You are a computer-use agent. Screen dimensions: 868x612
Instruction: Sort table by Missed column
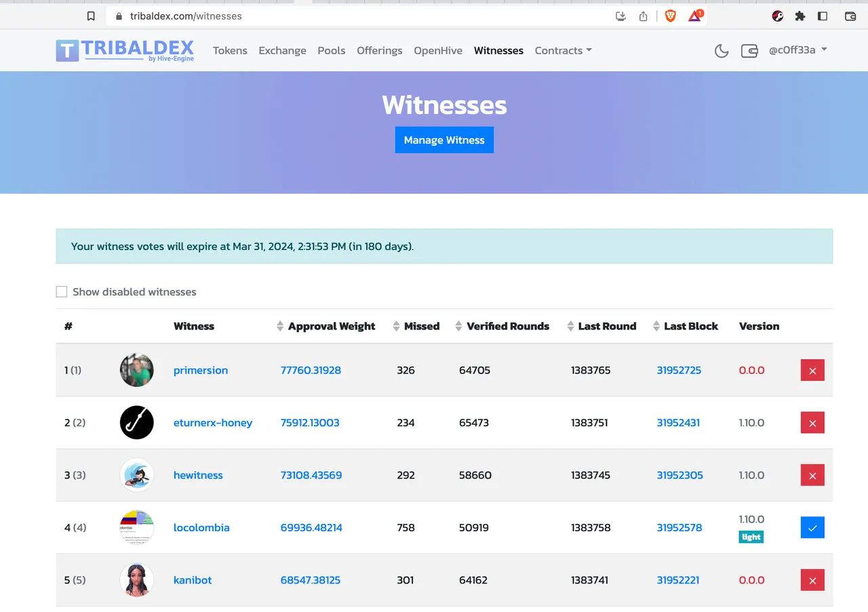point(416,326)
